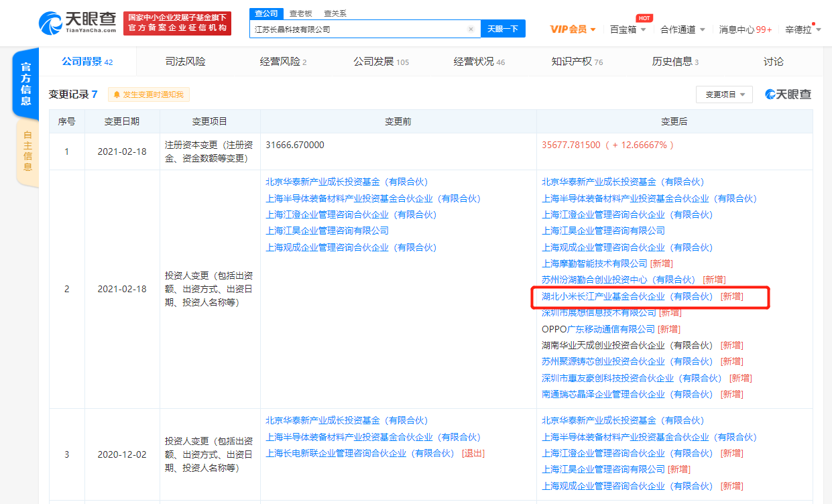
Task: Open the 司法风险 tab
Action: pyautogui.click(x=185, y=62)
